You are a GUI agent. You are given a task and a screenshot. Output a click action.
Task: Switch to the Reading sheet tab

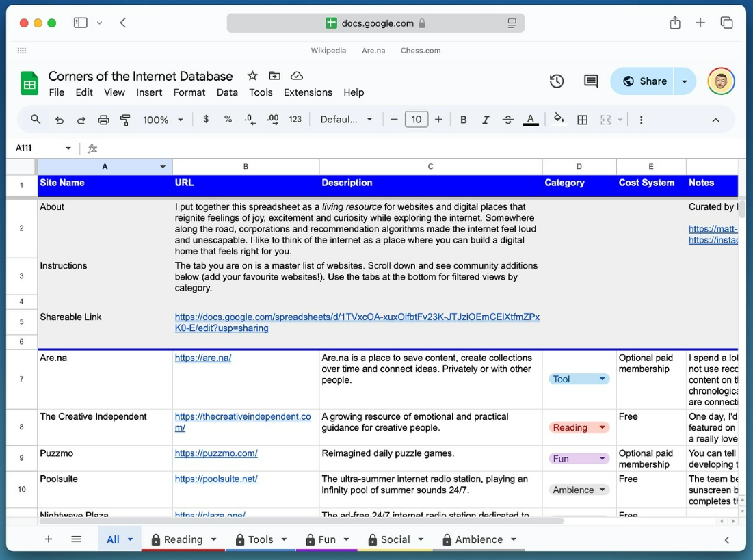point(183,539)
